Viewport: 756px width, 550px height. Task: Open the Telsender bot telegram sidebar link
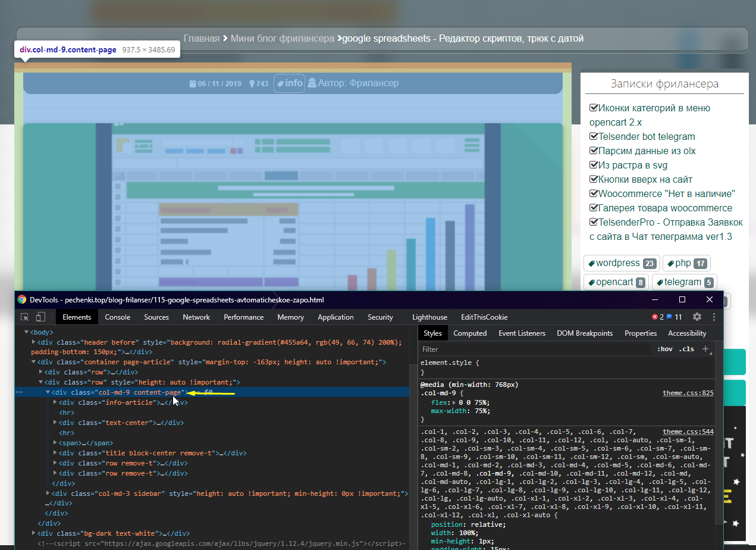point(647,136)
